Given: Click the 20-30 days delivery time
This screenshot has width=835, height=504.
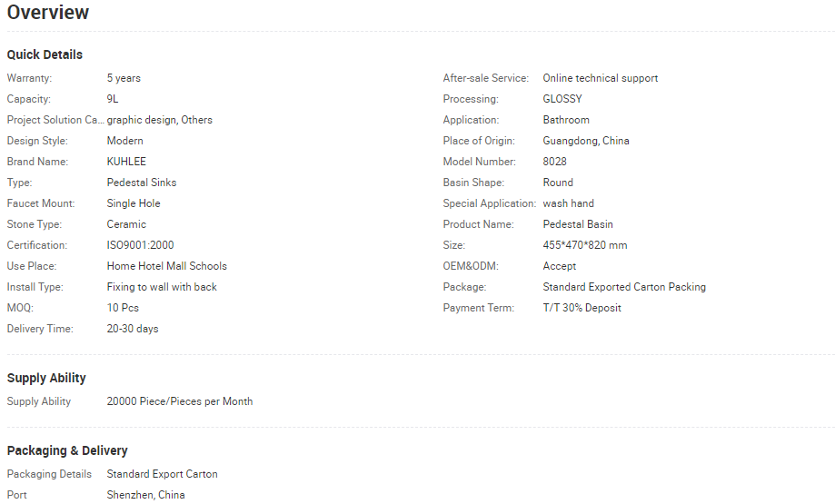Looking at the screenshot, I should [133, 329].
